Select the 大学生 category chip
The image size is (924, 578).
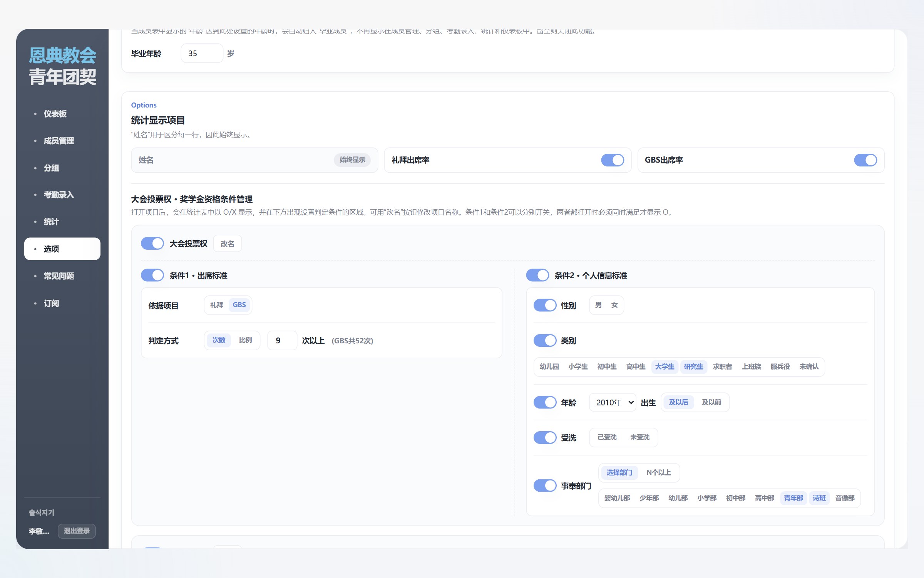665,366
